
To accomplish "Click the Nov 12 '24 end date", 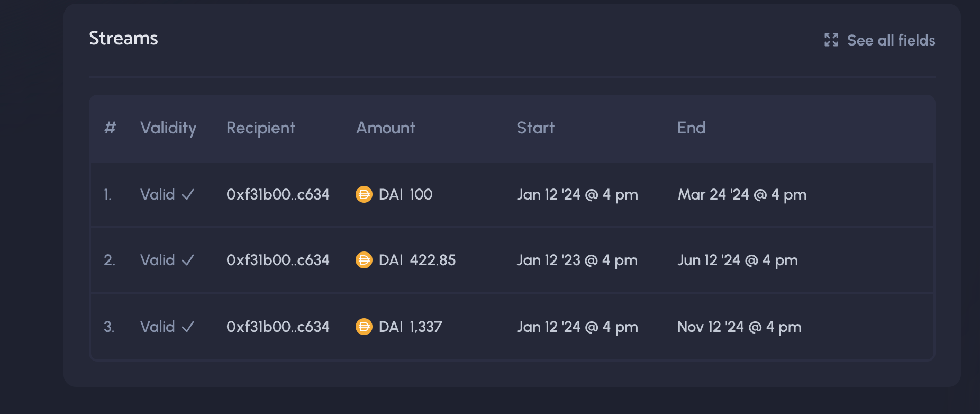I will click(x=739, y=327).
